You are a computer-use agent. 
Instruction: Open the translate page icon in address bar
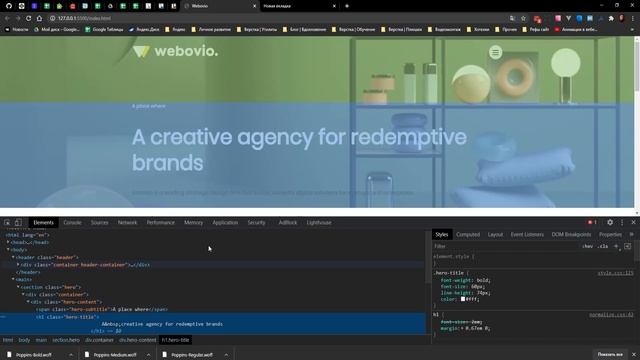click(x=512, y=18)
